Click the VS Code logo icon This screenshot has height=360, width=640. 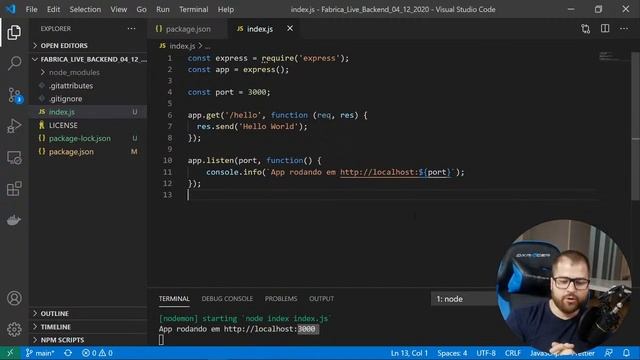pos(11,9)
